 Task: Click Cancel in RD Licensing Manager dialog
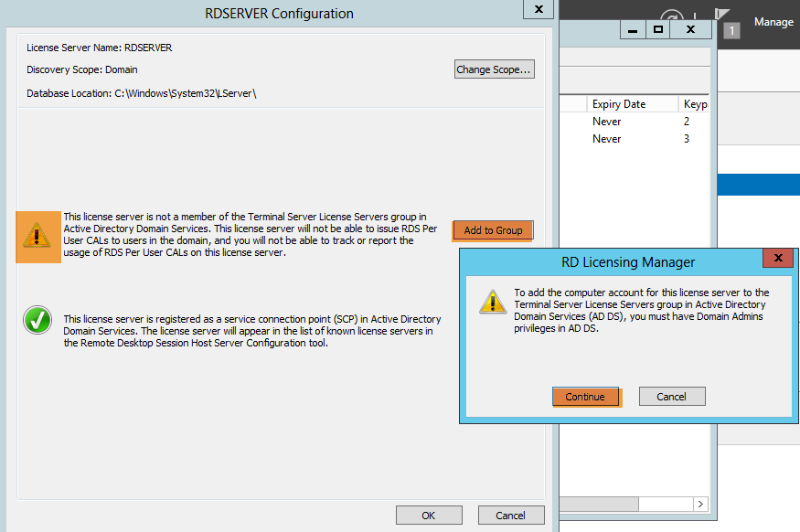(672, 397)
